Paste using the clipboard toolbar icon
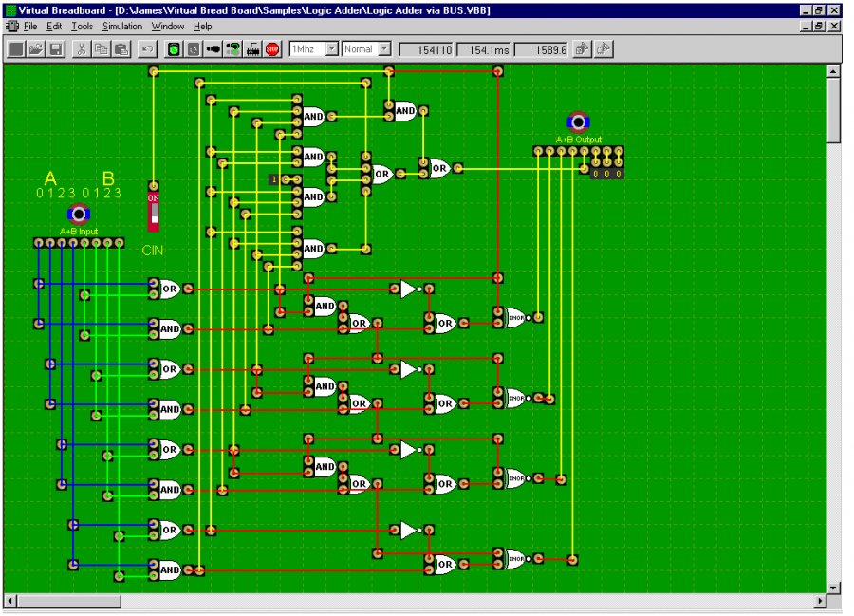This screenshot has width=854, height=616. click(121, 49)
